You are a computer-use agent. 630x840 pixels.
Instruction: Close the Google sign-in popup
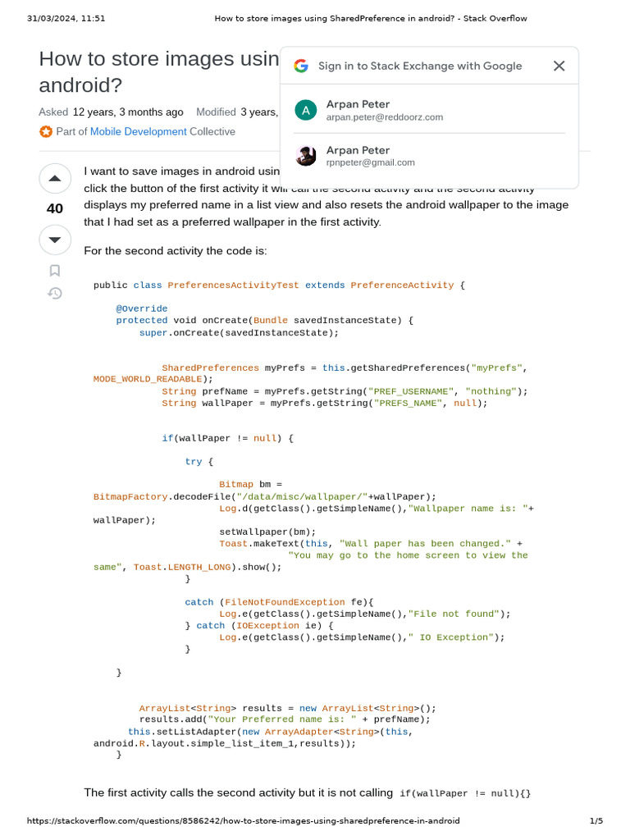pyautogui.click(x=559, y=66)
